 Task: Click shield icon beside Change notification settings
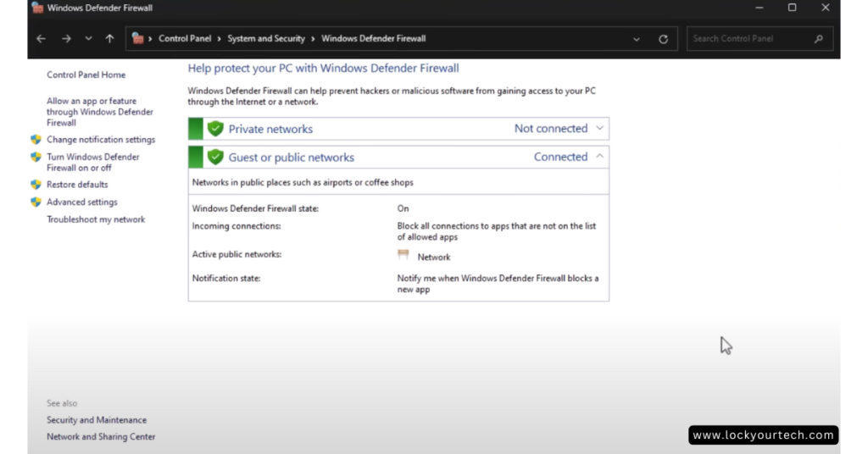click(36, 140)
